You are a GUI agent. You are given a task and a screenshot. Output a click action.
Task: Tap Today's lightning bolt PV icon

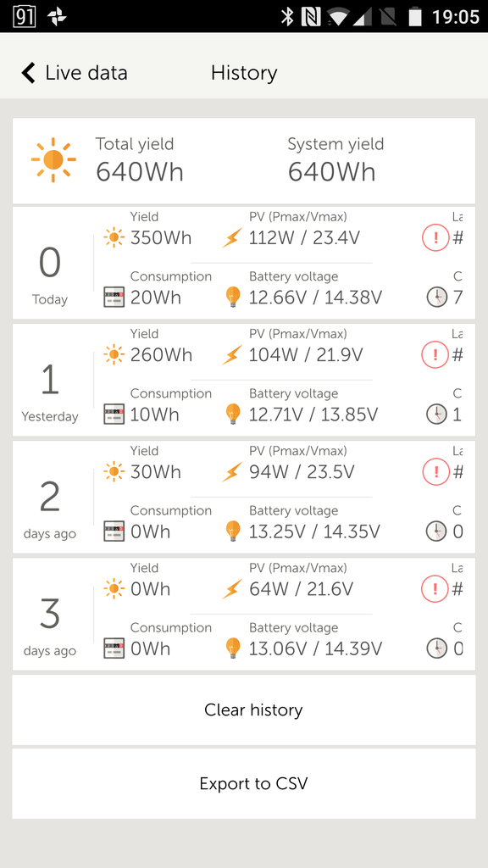click(x=232, y=238)
